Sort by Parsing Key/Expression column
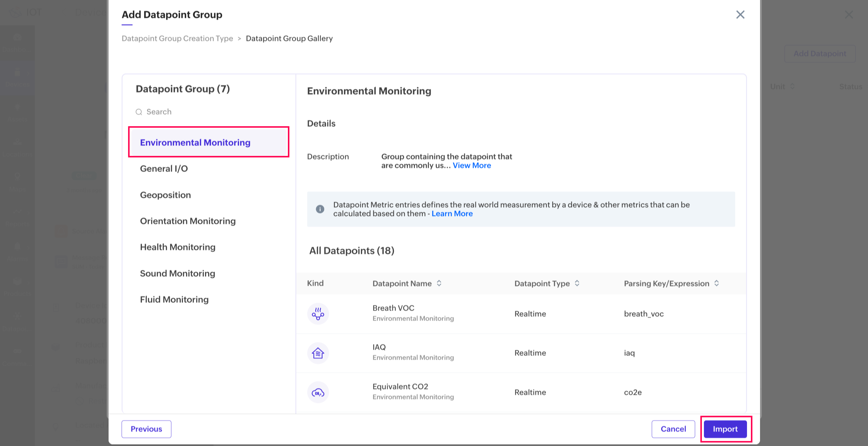The image size is (868, 446). tap(716, 283)
